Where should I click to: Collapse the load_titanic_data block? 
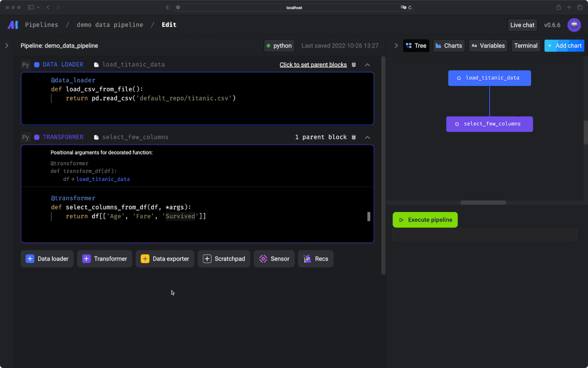point(367,65)
